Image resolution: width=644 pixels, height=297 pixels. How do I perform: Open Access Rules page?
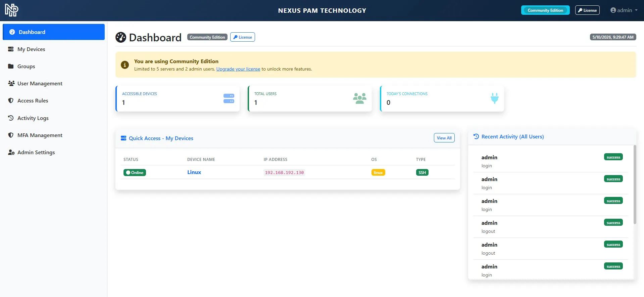point(54,100)
